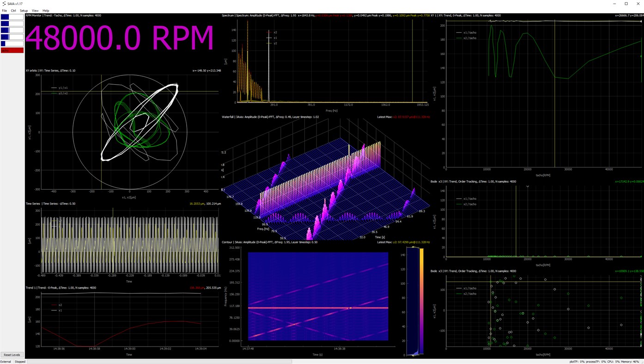Click the 48000.0 RPM readout
The image size is (644, 364).
coord(120,38)
